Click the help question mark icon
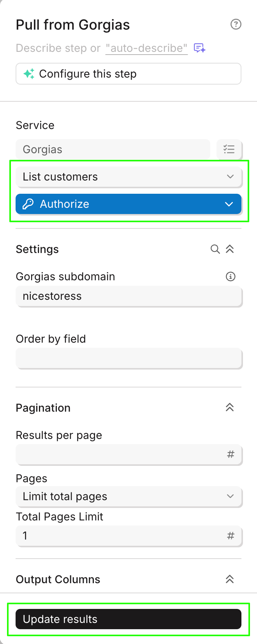 click(236, 25)
